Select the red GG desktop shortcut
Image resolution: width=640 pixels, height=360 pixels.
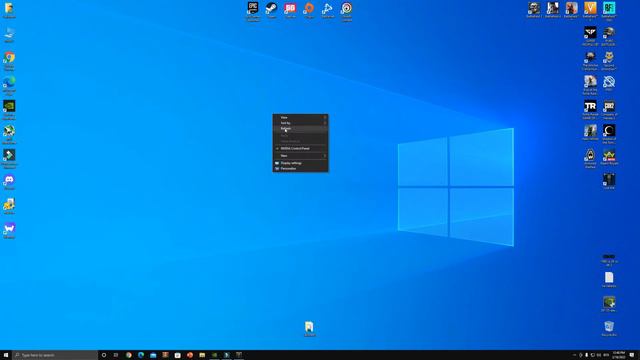[x=290, y=10]
